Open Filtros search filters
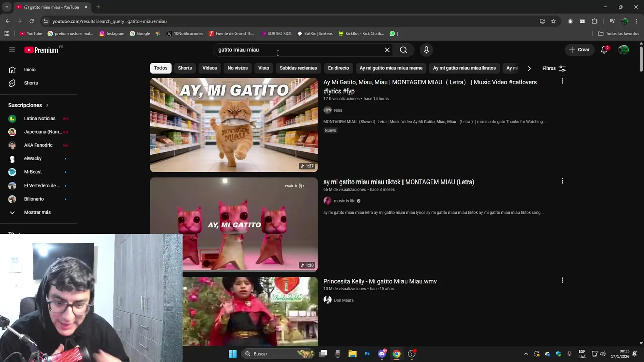Screen dimensions: 644x362 (554, 68)
